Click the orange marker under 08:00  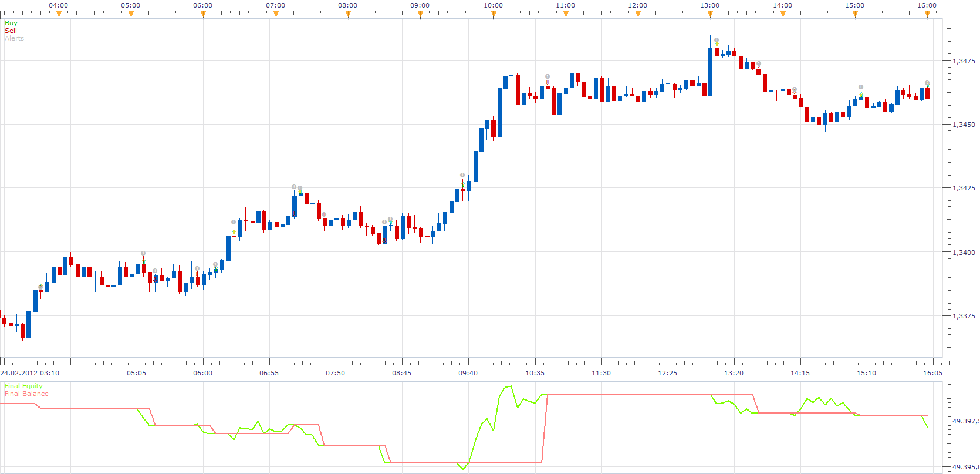(x=348, y=15)
